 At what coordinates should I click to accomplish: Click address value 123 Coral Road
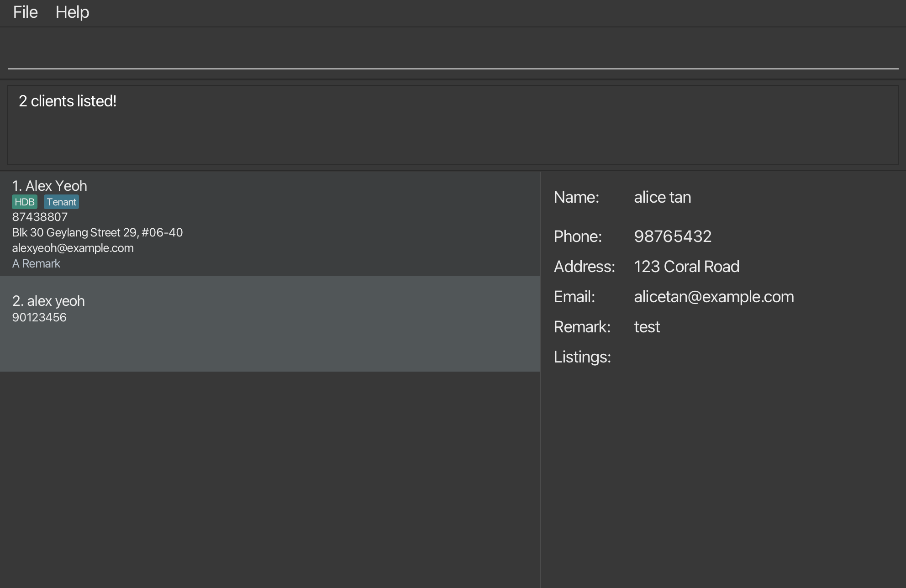click(x=686, y=267)
